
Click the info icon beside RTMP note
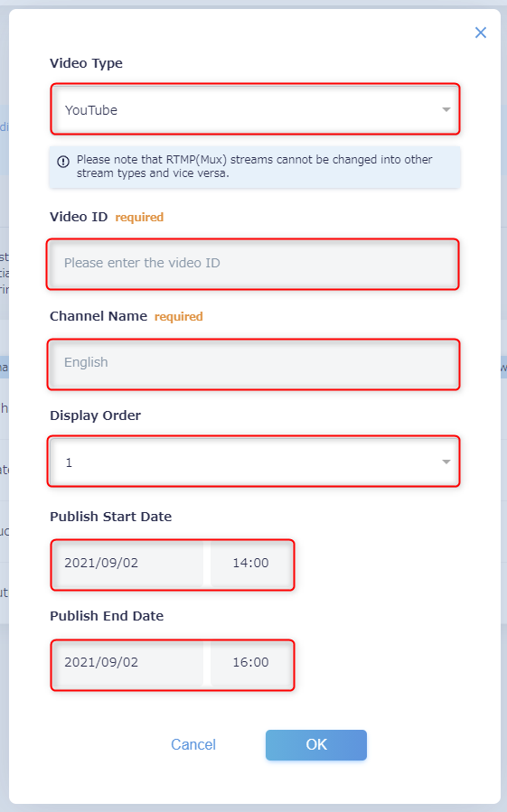tap(63, 162)
